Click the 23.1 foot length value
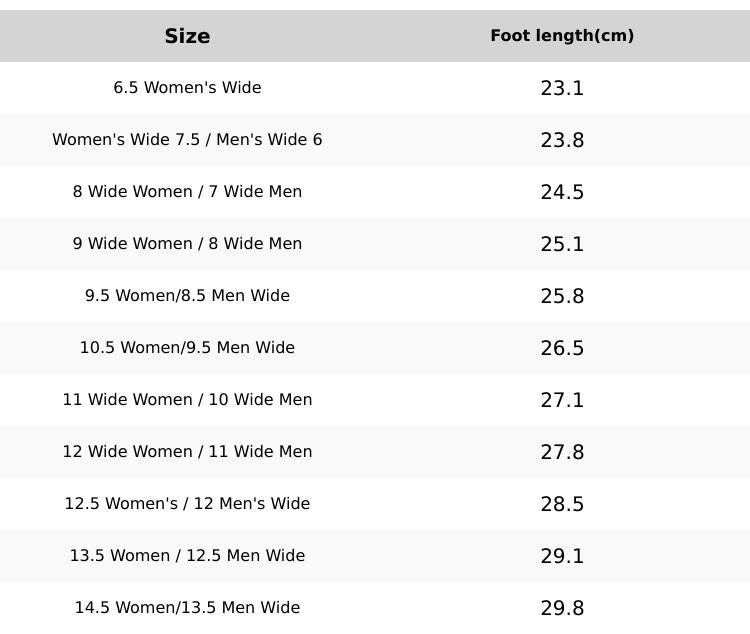 562,88
